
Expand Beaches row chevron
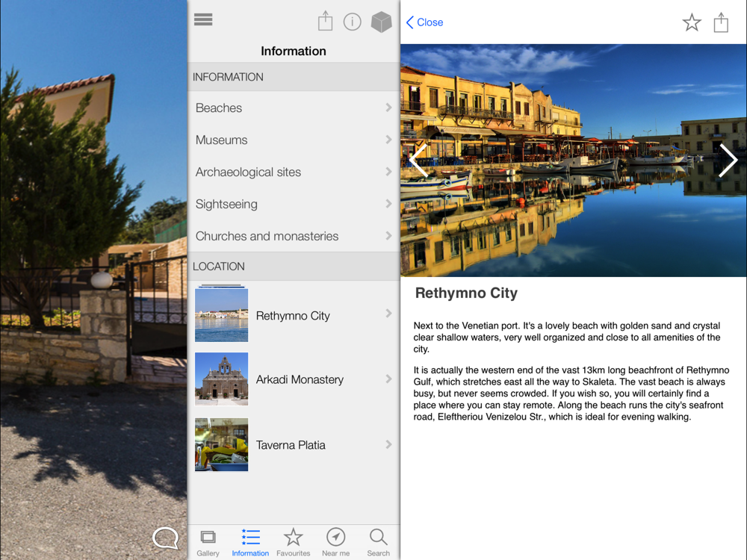click(x=388, y=108)
